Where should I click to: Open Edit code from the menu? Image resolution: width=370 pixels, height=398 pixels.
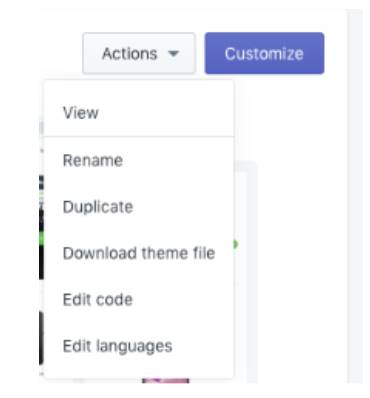pyautogui.click(x=139, y=299)
